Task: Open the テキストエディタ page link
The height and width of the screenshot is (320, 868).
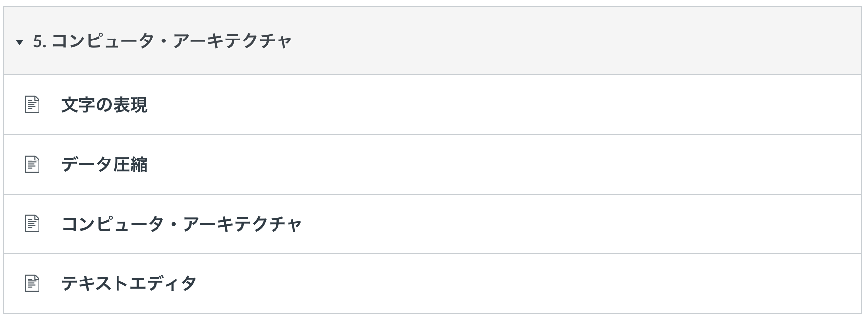Action: pos(128,283)
